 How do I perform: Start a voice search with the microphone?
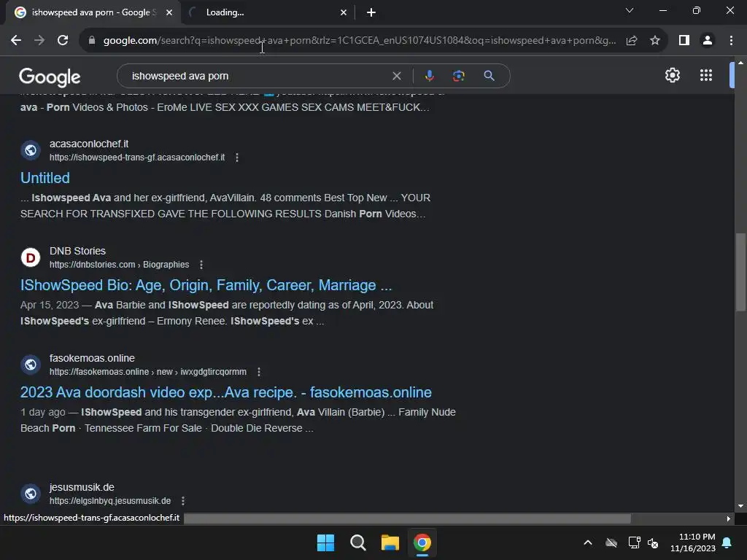429,76
